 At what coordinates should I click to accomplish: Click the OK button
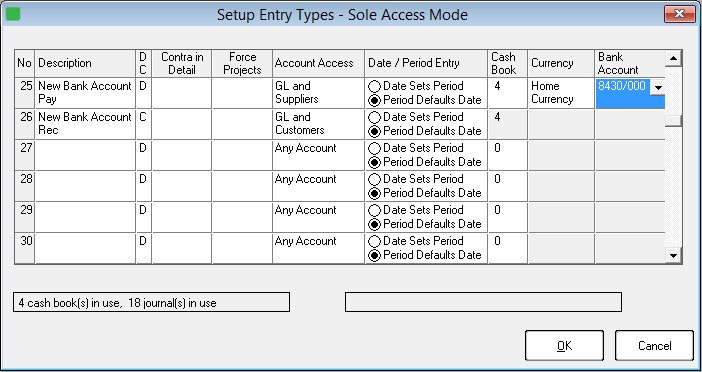(564, 346)
